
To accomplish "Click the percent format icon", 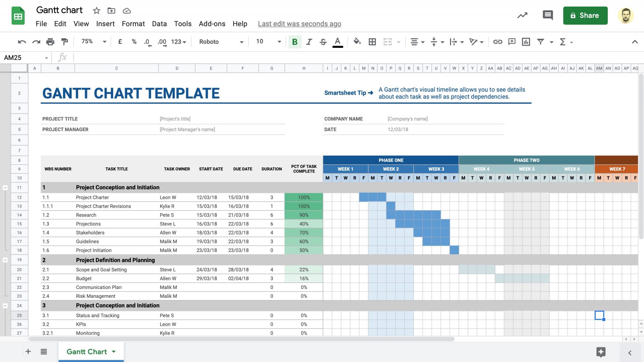I will coord(134,42).
